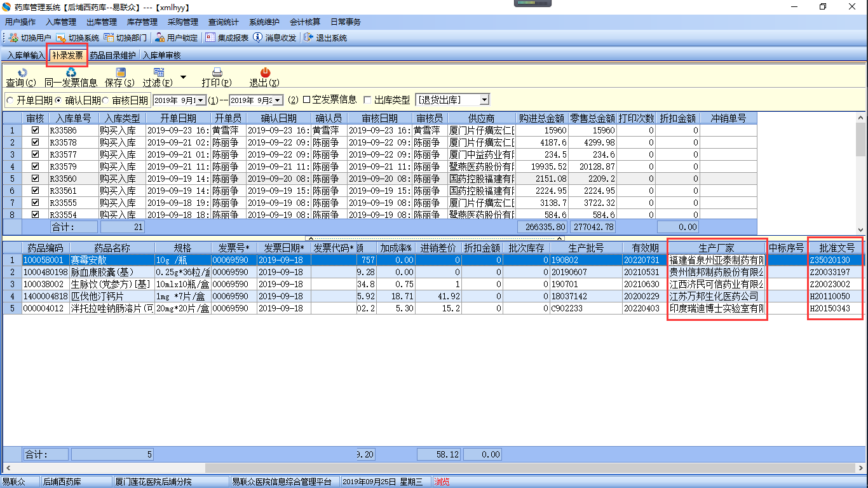Switch to the 入库单审核 tab

(x=162, y=55)
